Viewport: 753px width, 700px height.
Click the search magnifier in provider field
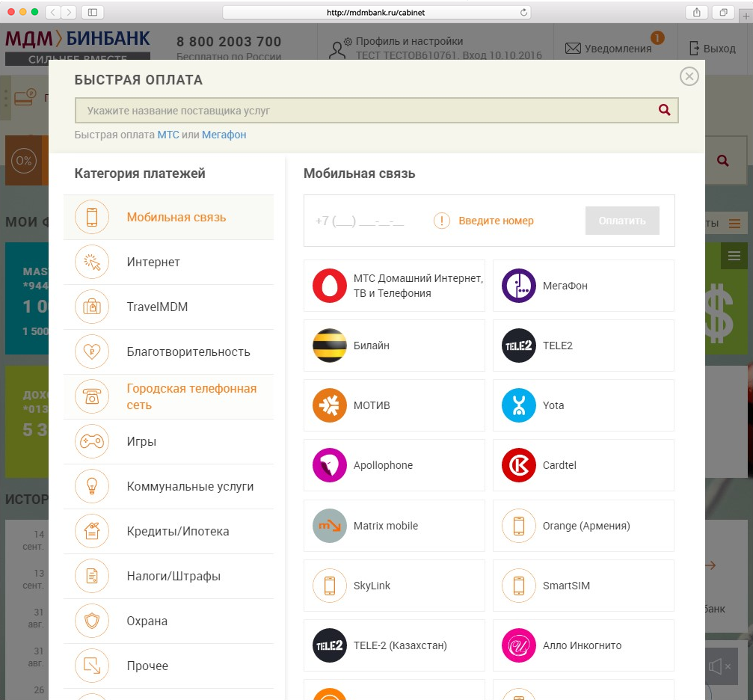[x=664, y=110]
